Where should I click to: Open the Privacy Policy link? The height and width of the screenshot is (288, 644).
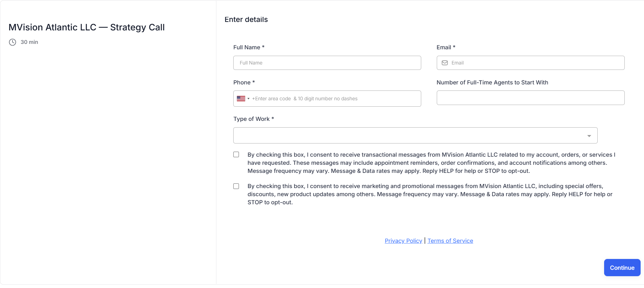click(403, 241)
